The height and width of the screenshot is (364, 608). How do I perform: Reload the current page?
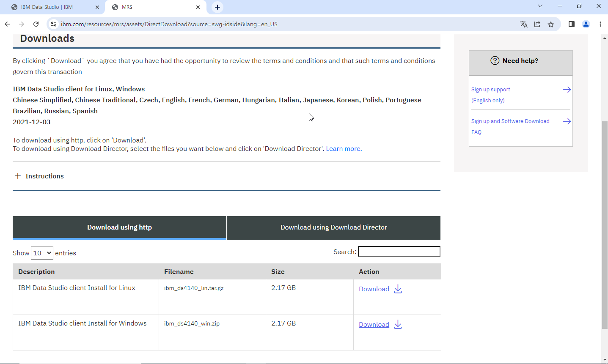(x=36, y=24)
